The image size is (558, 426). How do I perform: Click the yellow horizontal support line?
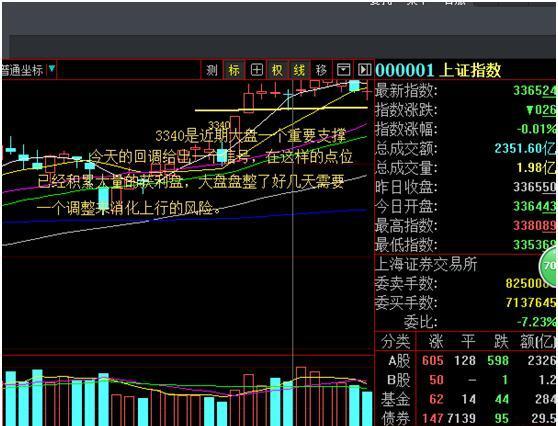pos(281,110)
